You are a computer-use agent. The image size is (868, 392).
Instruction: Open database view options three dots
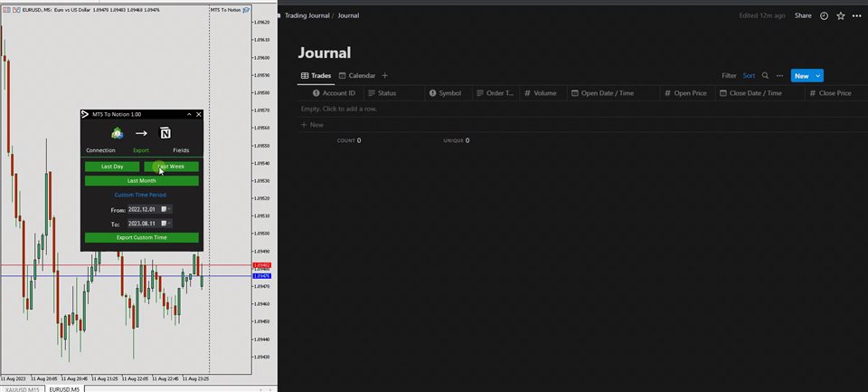pyautogui.click(x=779, y=75)
